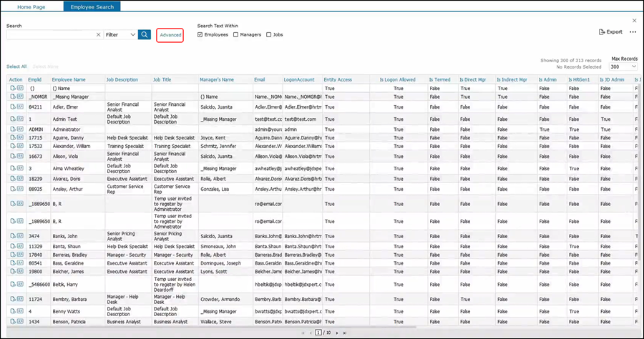
Task: Focus the Search text input field
Action: (x=50, y=34)
